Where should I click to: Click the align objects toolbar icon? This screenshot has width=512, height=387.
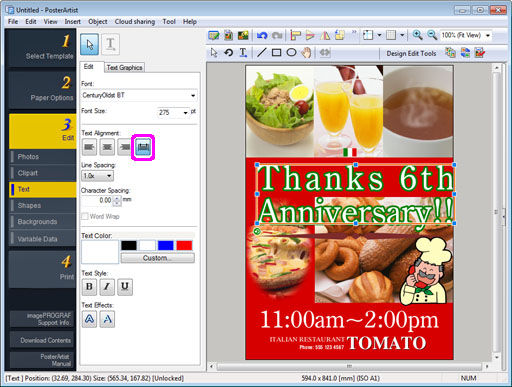(295, 35)
